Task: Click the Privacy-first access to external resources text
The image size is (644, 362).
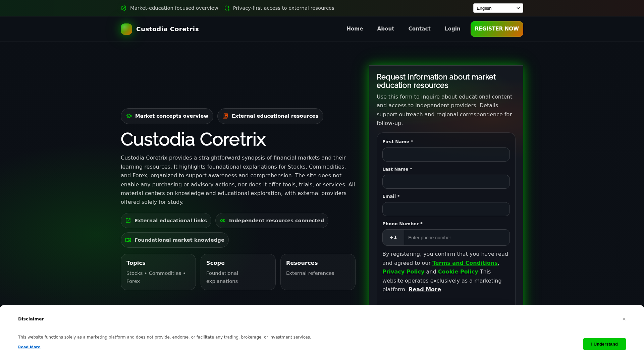Action: (283, 8)
